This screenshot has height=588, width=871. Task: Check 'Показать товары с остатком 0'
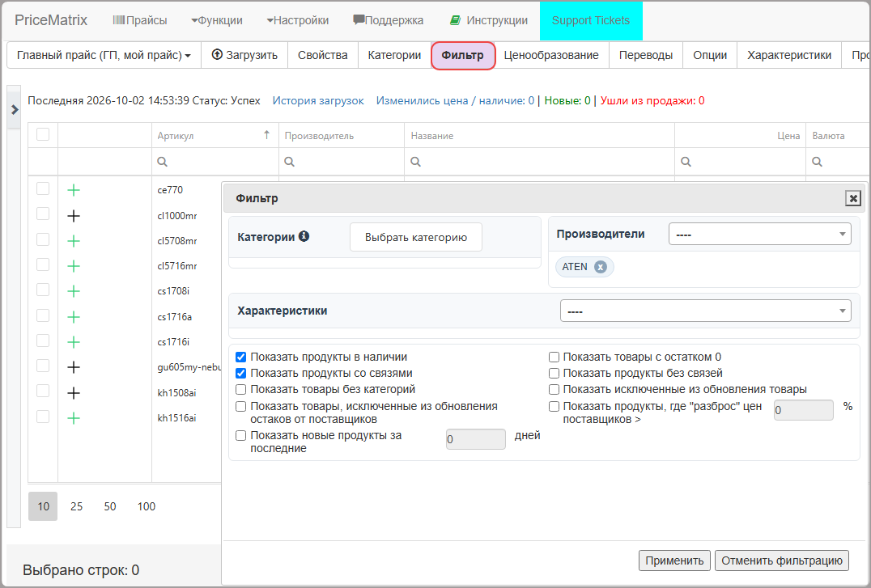(554, 357)
